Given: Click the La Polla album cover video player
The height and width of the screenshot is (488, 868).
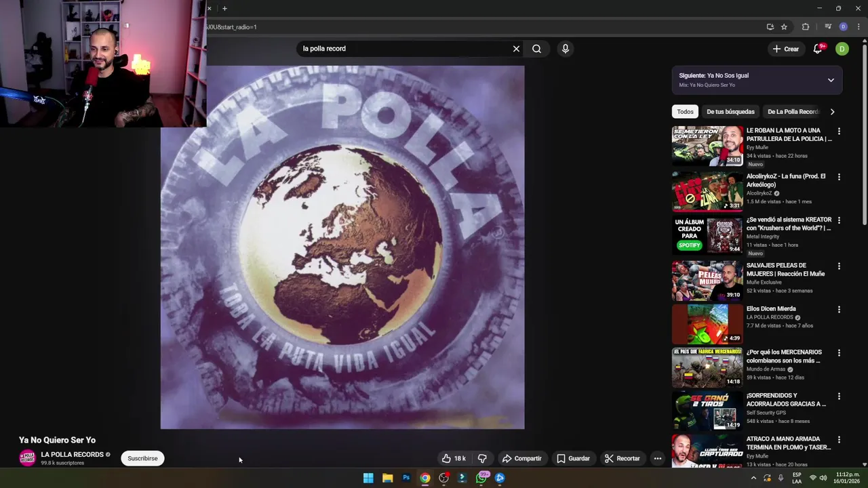Looking at the screenshot, I should [342, 247].
